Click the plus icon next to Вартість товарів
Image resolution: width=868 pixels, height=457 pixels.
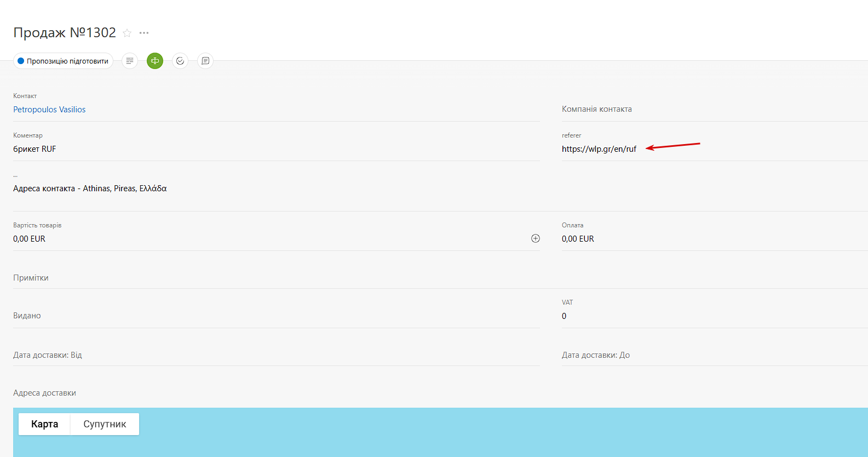pos(536,238)
